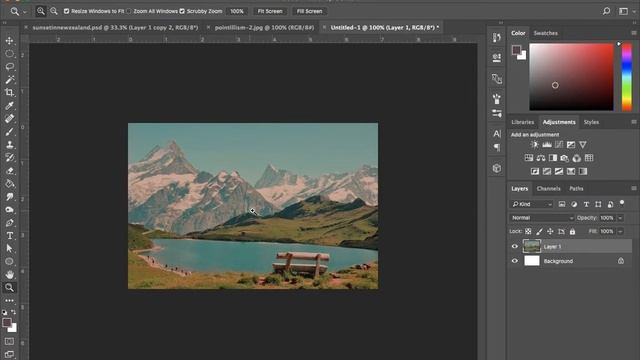This screenshot has height=360, width=640.
Task: Open the Opacity slider arrow
Action: pos(620,218)
